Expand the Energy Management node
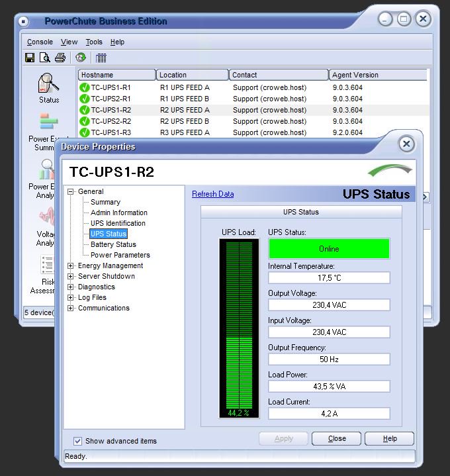Image resolution: width=450 pixels, height=476 pixels. pyautogui.click(x=70, y=266)
